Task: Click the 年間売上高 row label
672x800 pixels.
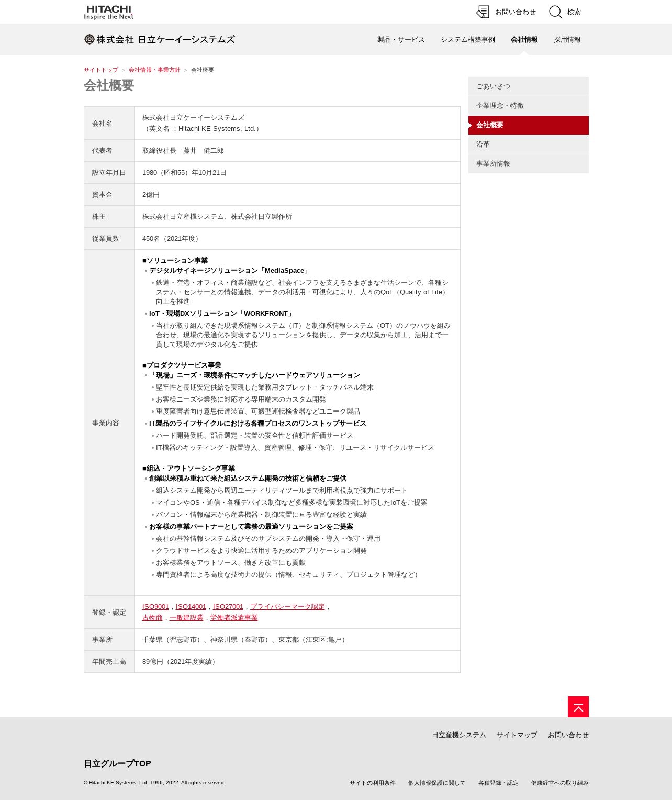Action: [109, 662]
